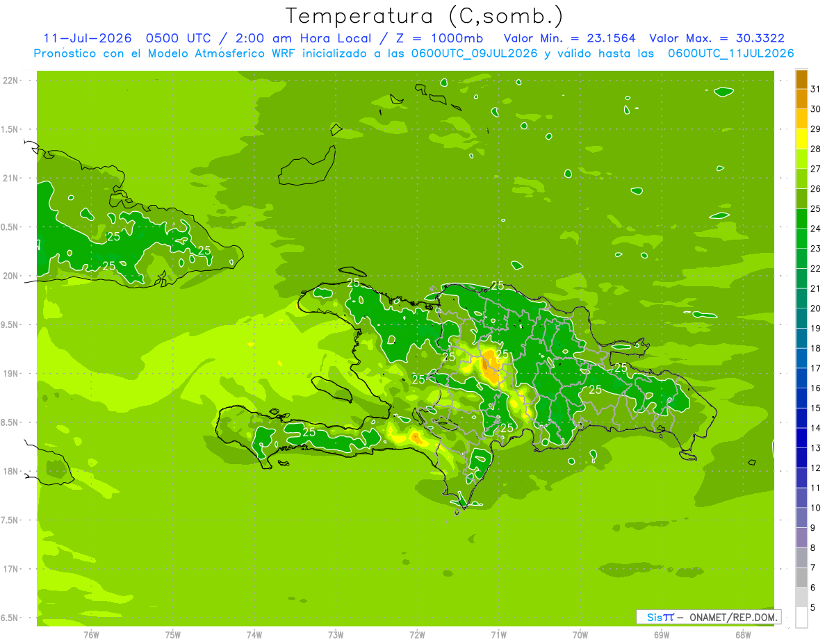
Task: Click the 28 value on the color scale
Action: click(816, 149)
